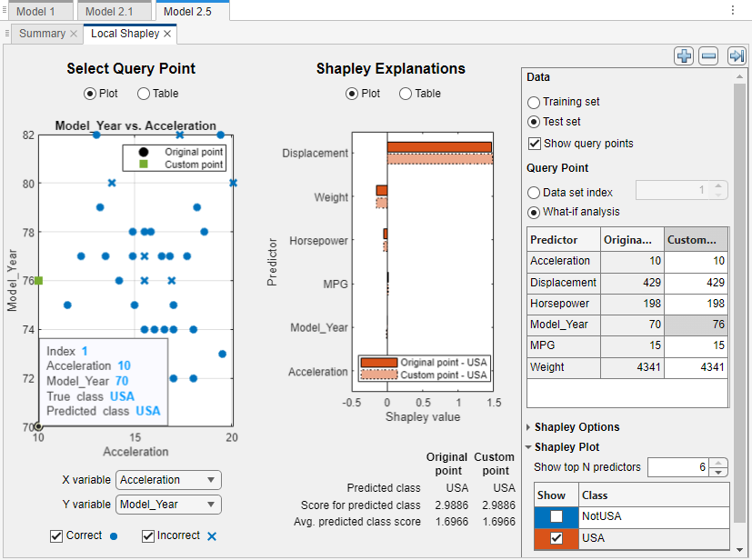This screenshot has width=752, height=560.
Task: Expand the Shapley Options section
Action: [x=527, y=426]
